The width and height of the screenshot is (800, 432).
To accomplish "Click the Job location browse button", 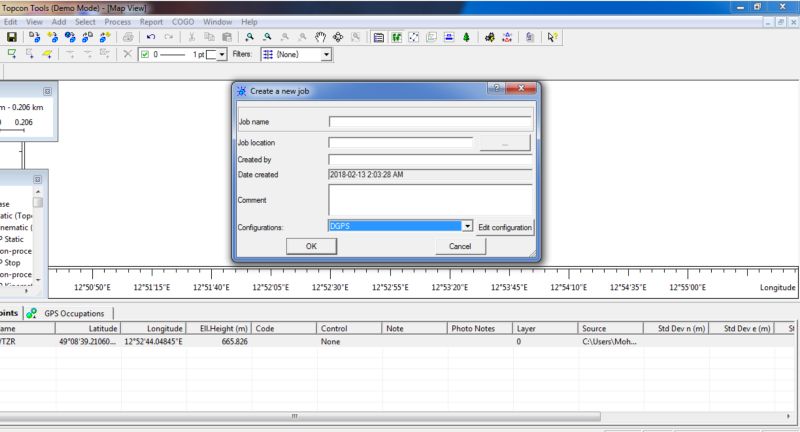I will [x=505, y=143].
